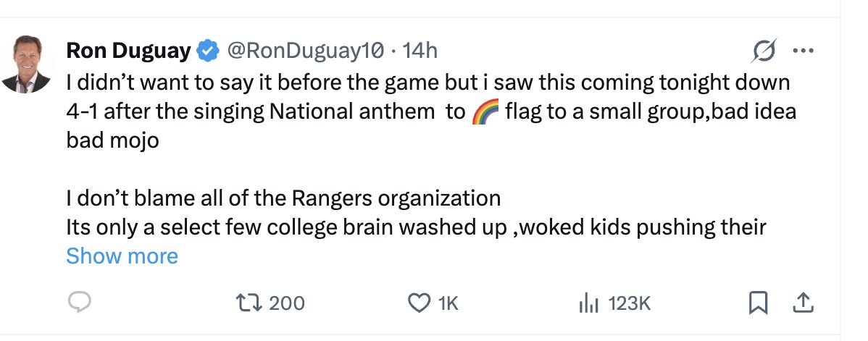Share the tweet via upload arrow icon
This screenshot has height=341, width=868.
[802, 303]
